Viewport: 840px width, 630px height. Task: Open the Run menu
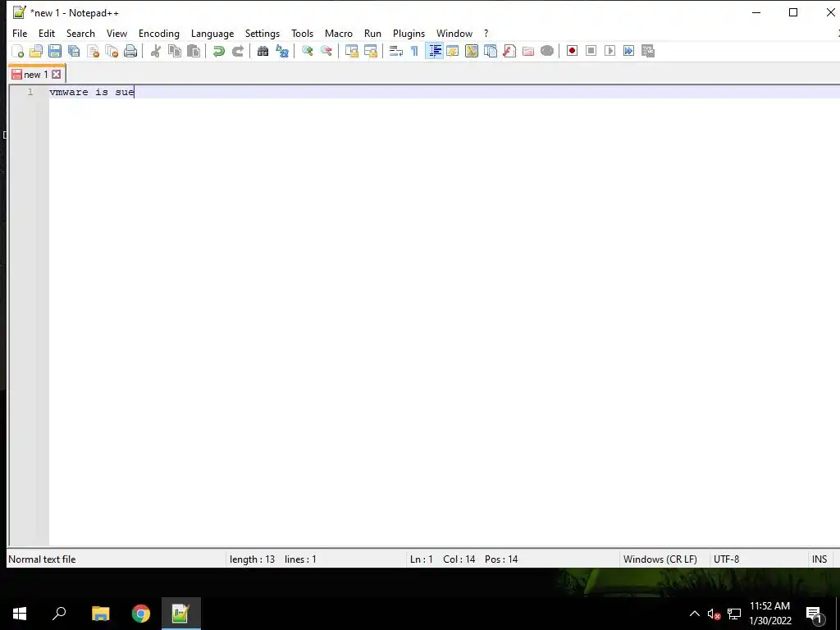pos(373,33)
